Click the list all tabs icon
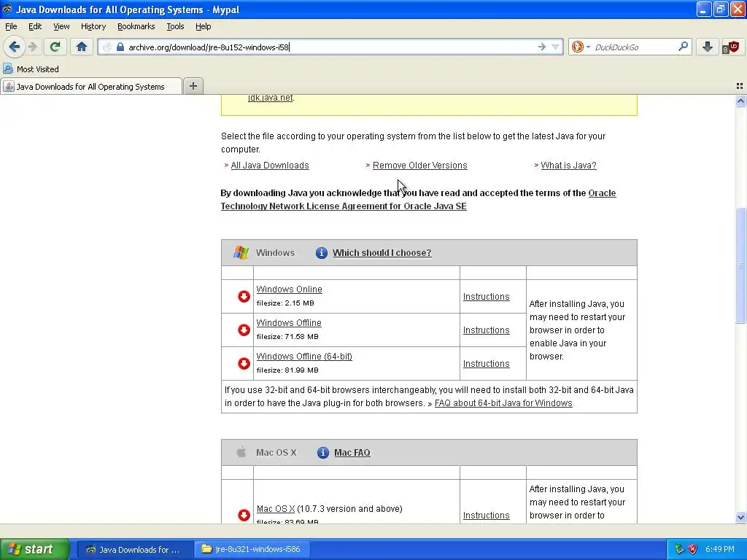Screen dimensions: 747x560 (740, 86)
